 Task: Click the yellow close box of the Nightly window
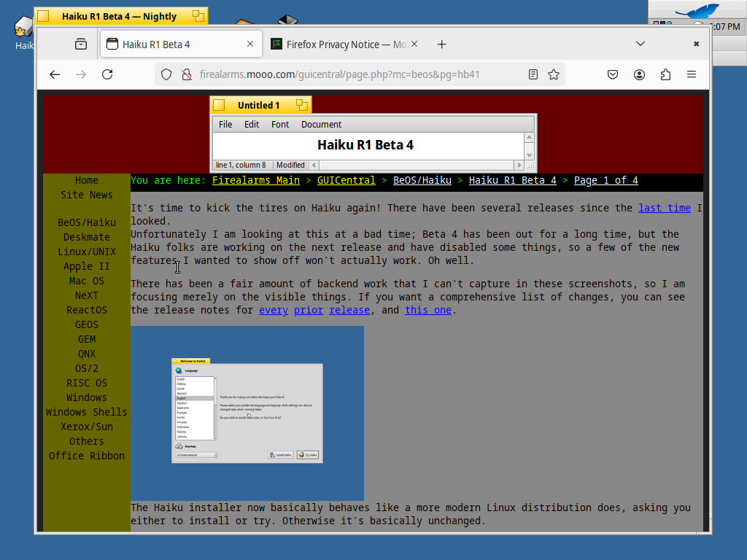click(43, 16)
